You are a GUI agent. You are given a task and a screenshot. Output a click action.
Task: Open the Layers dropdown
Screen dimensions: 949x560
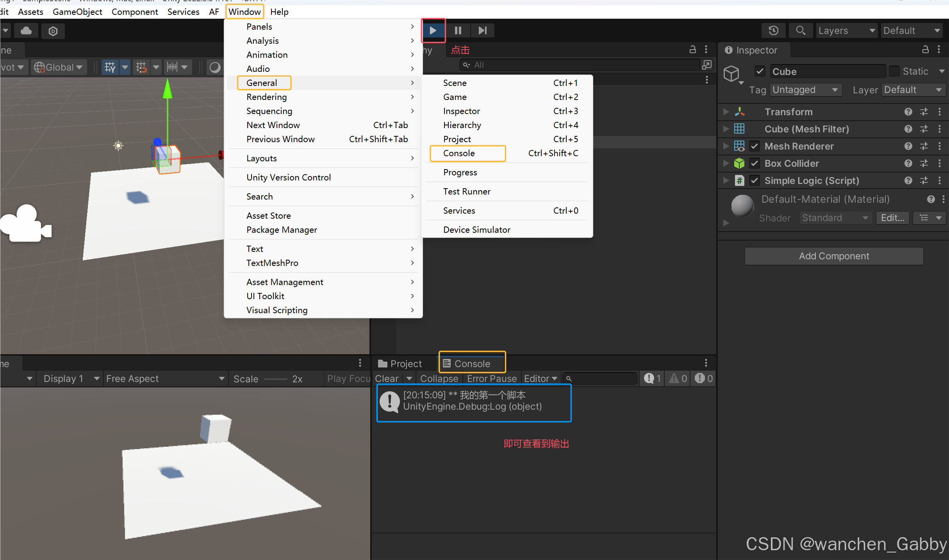pyautogui.click(x=846, y=30)
